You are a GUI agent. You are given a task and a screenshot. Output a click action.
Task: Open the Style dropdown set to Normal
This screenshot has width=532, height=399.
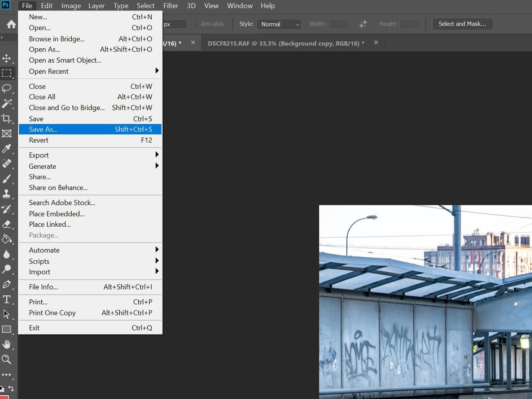click(279, 24)
